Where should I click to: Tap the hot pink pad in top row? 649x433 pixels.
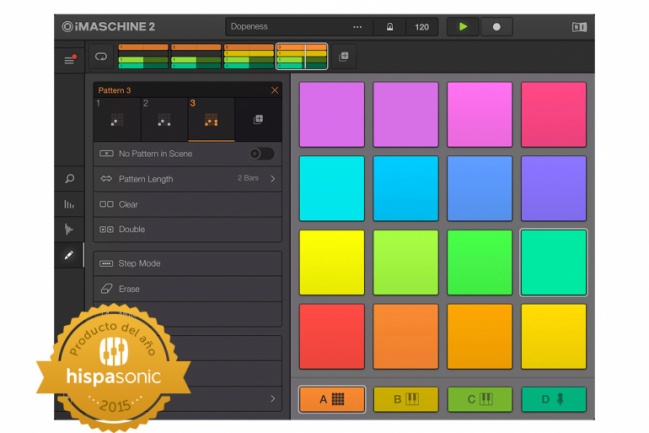tap(554, 114)
